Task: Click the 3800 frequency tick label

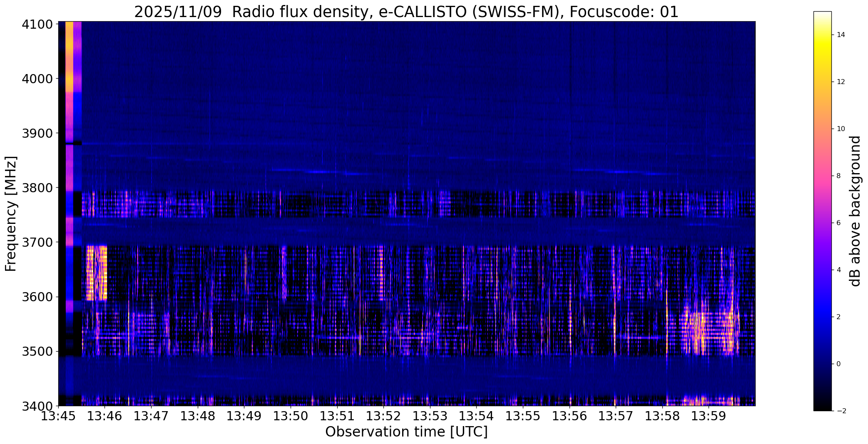Action: click(37, 188)
